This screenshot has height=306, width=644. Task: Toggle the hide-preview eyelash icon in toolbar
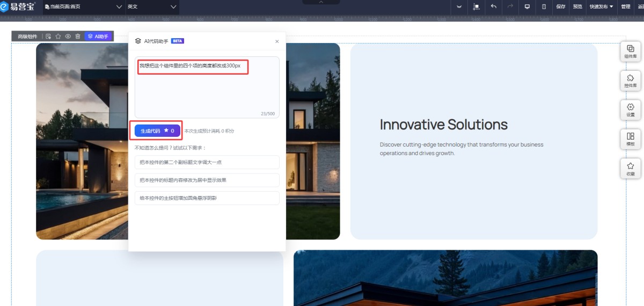pyautogui.click(x=459, y=6)
